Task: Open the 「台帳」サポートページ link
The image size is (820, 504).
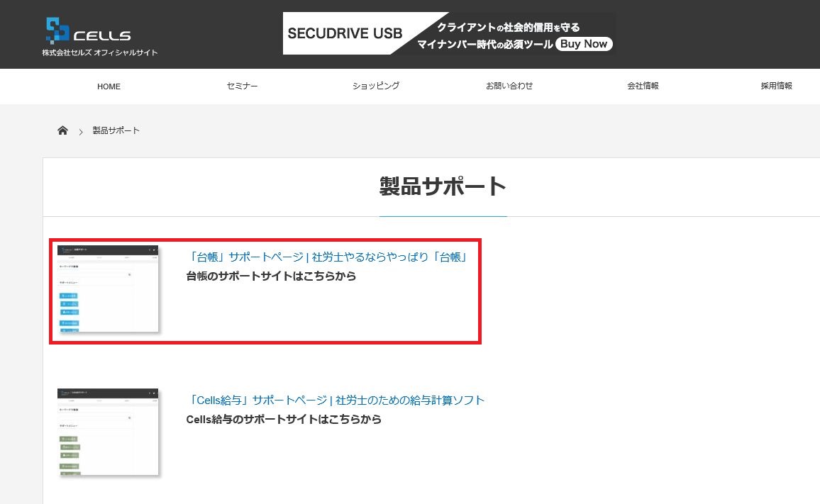Action: (x=328, y=257)
